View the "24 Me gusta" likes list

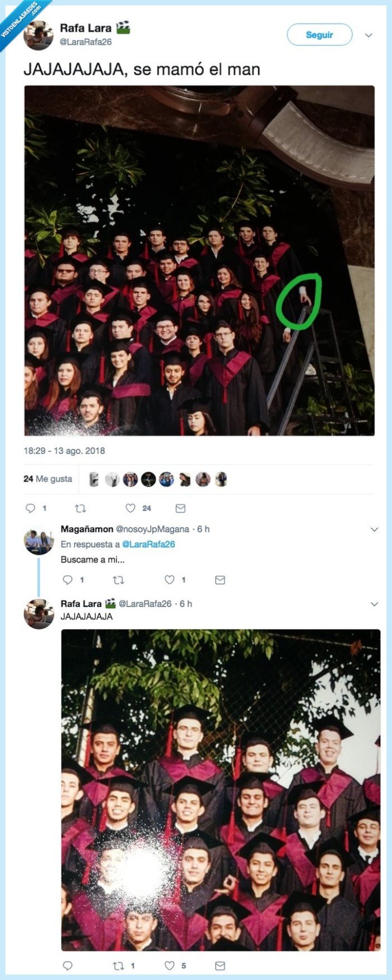(48, 479)
